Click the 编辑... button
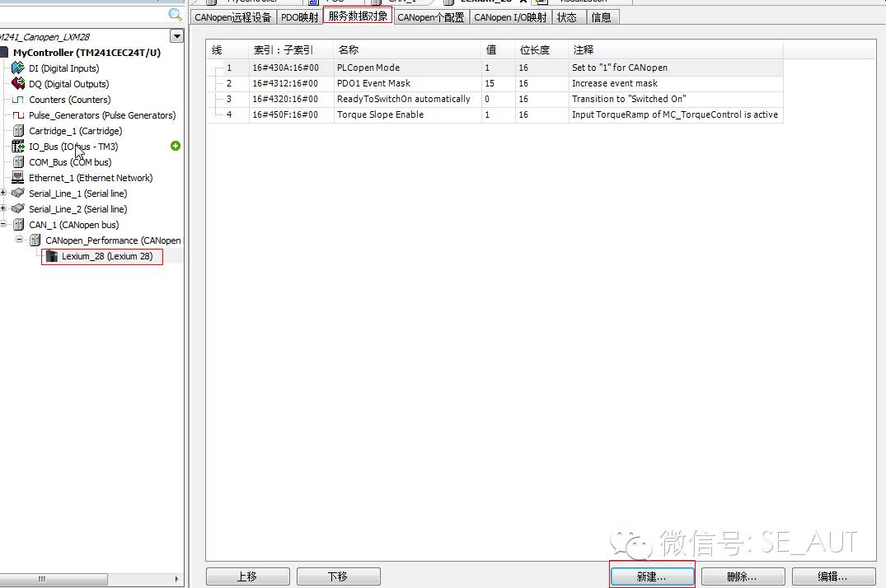 click(833, 576)
